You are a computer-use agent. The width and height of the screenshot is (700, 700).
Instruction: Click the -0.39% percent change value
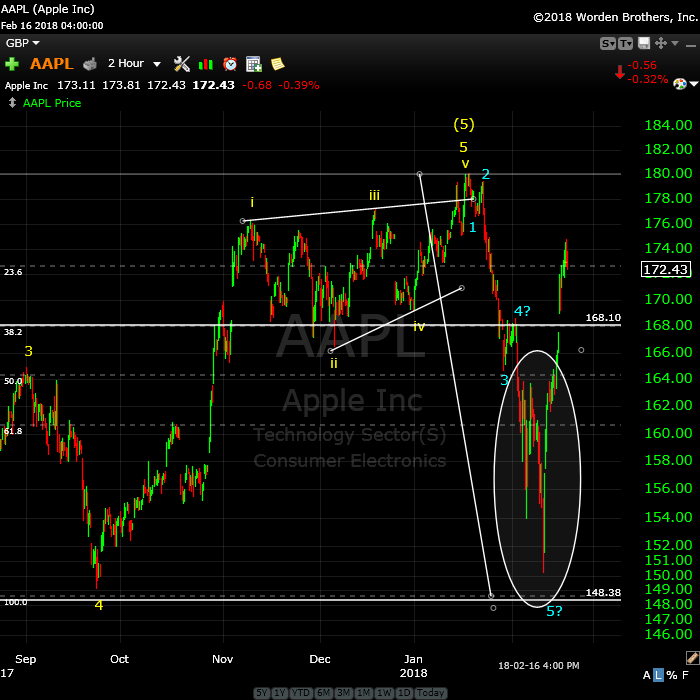click(299, 85)
